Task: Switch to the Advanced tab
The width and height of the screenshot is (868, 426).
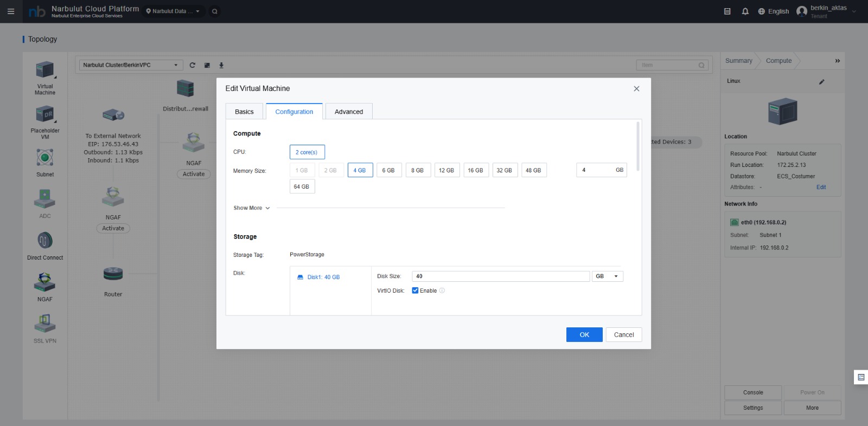Action: [x=349, y=112]
